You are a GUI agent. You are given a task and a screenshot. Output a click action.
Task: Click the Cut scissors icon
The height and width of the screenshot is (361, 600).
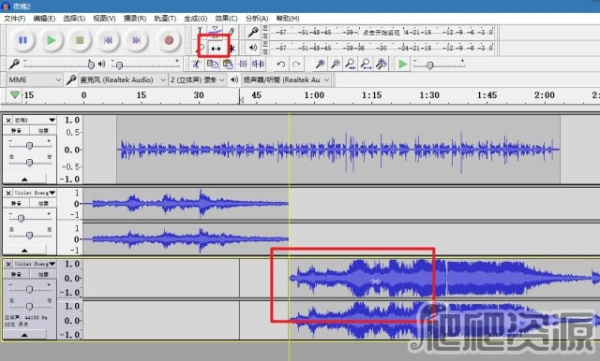(197, 64)
